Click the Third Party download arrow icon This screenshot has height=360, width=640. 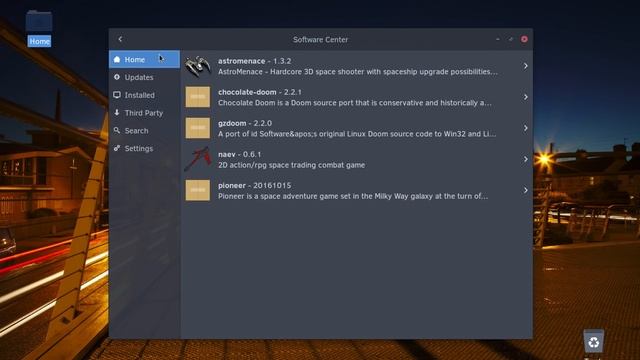117,112
